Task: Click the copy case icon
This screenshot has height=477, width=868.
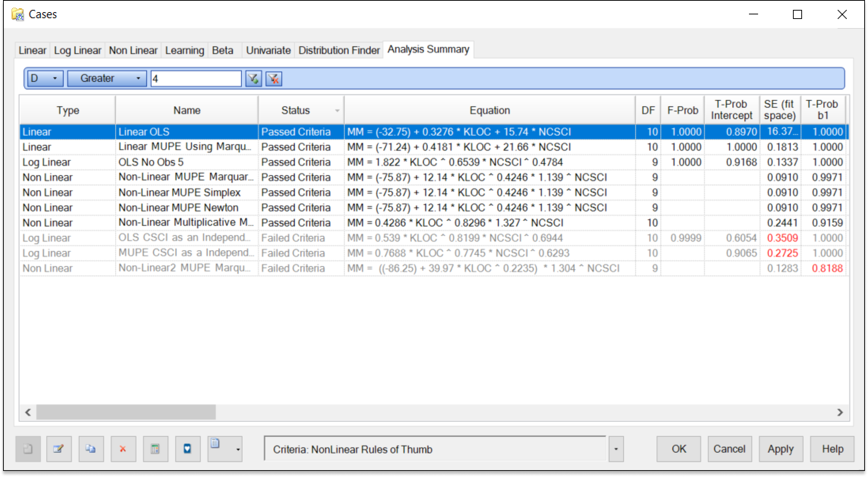Action: [x=91, y=449]
